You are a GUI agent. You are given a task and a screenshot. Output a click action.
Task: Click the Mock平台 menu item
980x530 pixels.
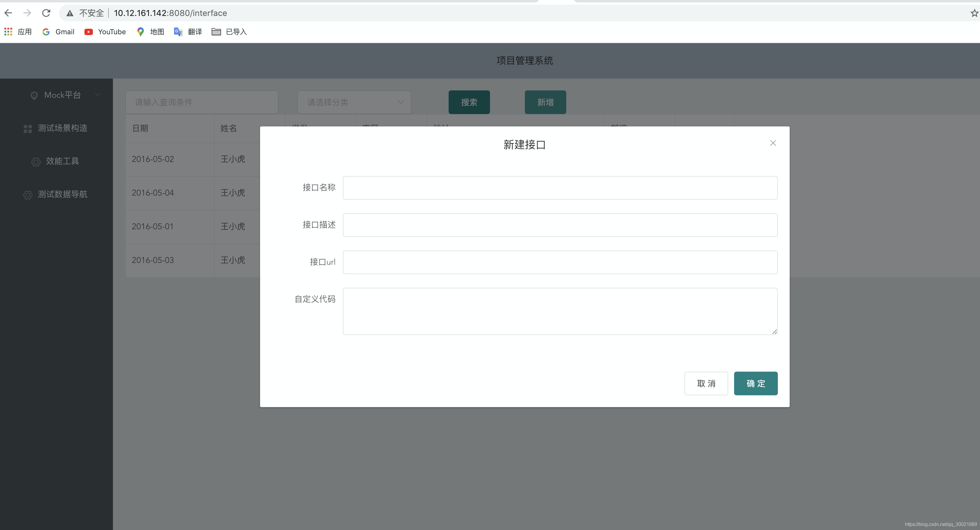(58, 95)
